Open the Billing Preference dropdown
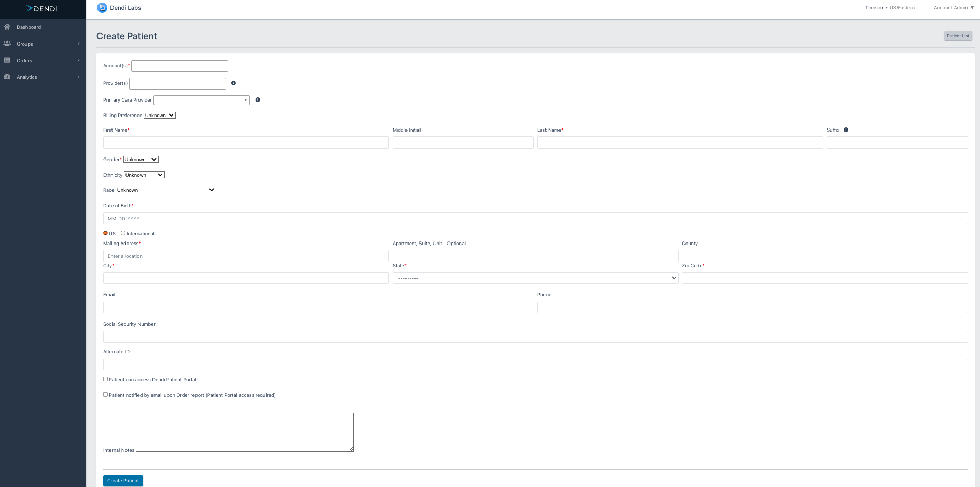Screen dimensions: 980x487 tap(160, 115)
